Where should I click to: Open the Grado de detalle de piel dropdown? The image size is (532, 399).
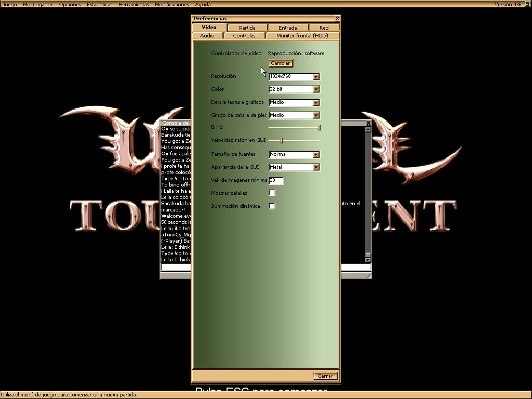(316, 115)
